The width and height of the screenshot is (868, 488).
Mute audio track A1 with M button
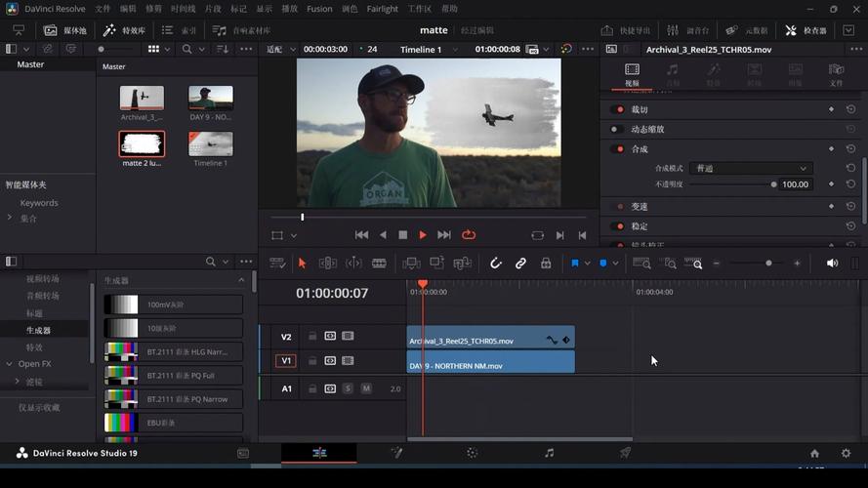click(366, 388)
